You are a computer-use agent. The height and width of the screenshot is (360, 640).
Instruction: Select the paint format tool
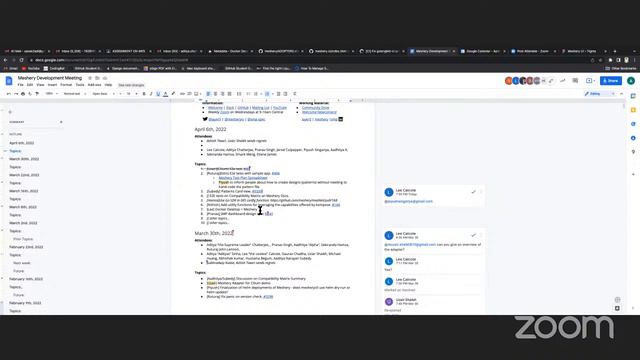pyautogui.click(x=37, y=94)
